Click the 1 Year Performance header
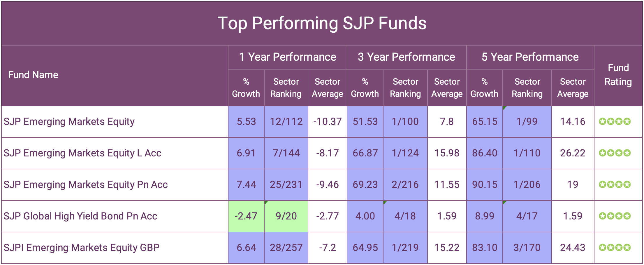 287,57
